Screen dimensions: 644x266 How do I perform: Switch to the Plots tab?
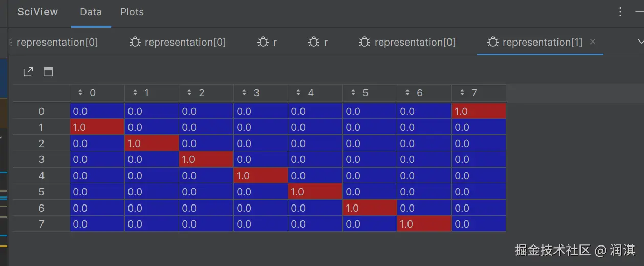[x=132, y=12]
